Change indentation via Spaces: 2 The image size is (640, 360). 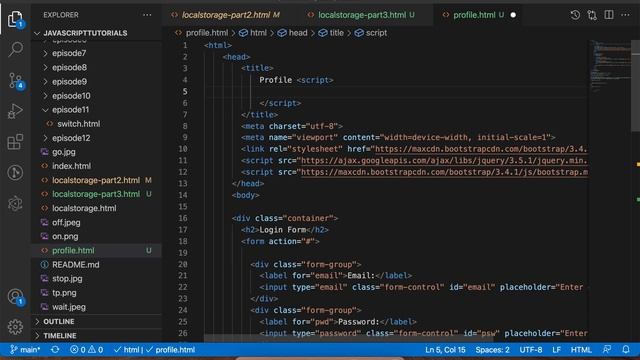pos(492,350)
